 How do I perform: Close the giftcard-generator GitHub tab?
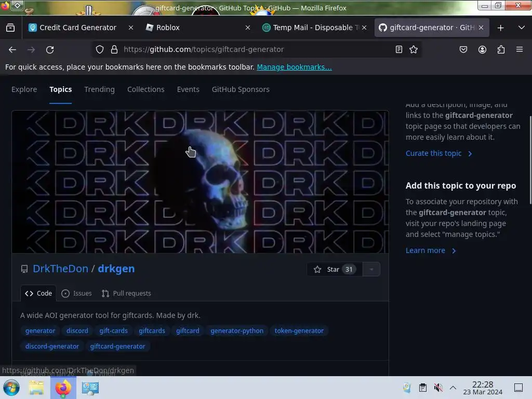[x=481, y=28]
